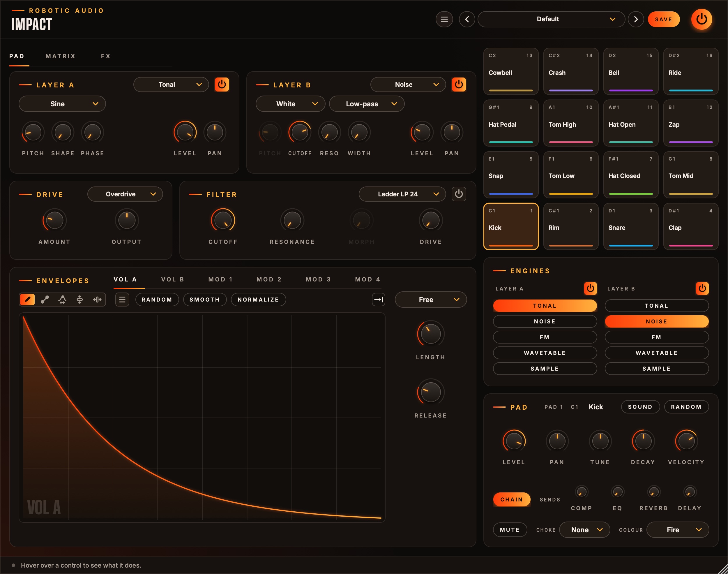
Task: Click the resize grip at window corner
Action: (x=723, y=569)
